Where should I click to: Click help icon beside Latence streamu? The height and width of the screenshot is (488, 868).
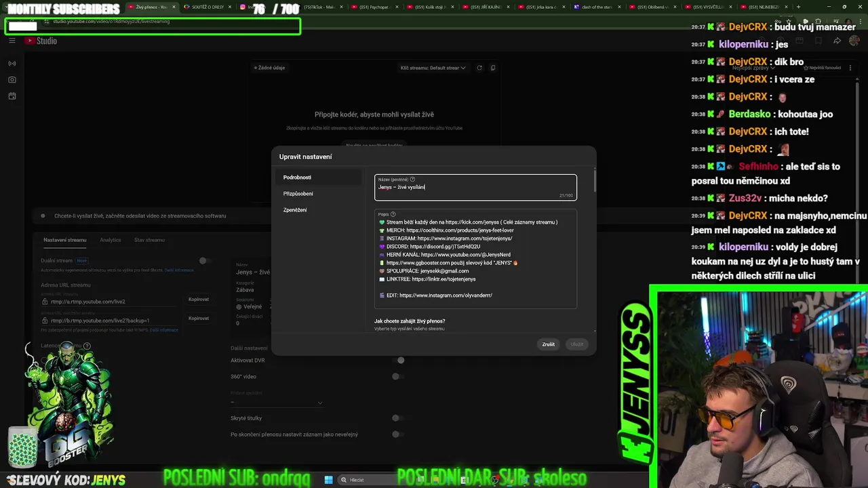(87, 346)
